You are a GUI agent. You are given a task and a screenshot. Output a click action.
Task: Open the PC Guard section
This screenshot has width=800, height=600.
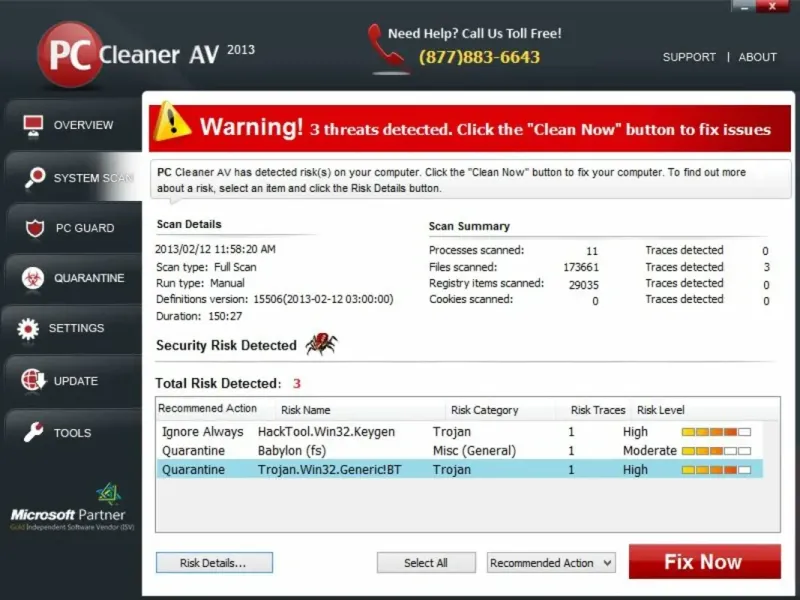(73, 228)
